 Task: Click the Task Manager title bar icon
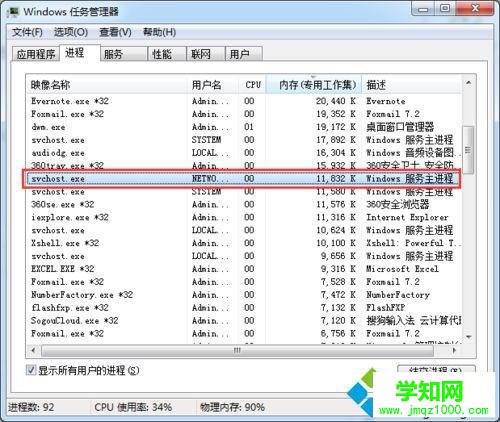point(13,12)
